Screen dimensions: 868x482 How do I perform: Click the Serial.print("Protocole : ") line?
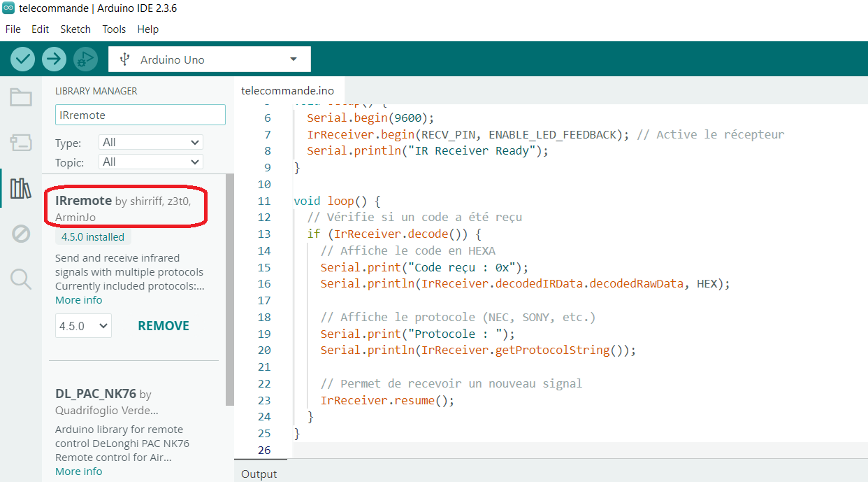click(417, 334)
